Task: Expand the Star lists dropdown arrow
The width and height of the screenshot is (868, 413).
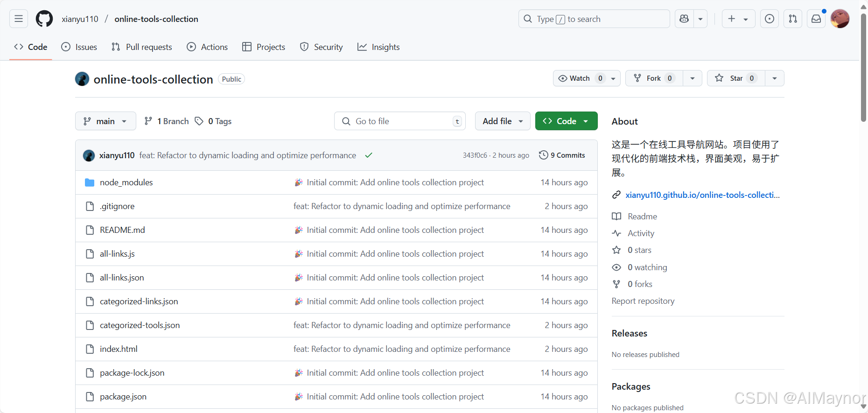Action: 775,78
